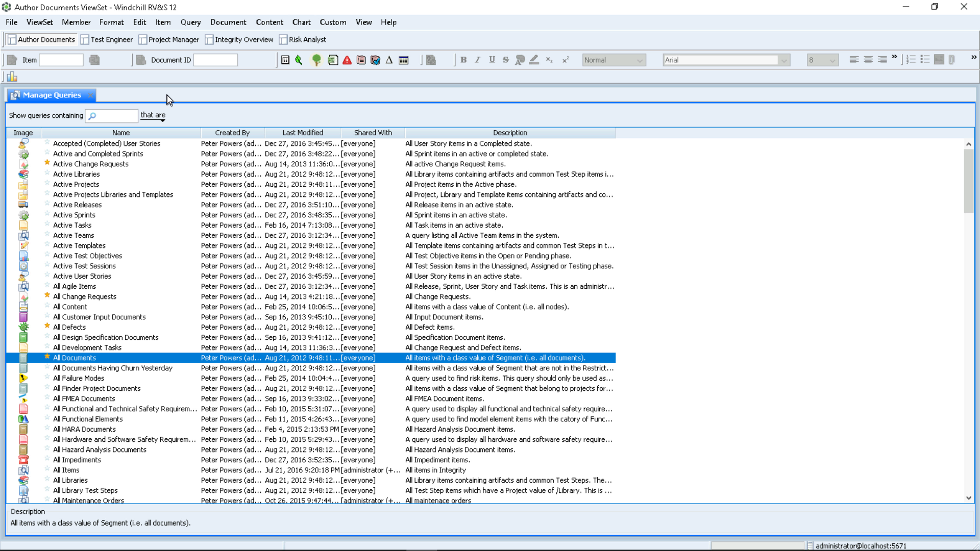This screenshot has height=551, width=980.
Task: Open the Chart menu
Action: [301, 22]
